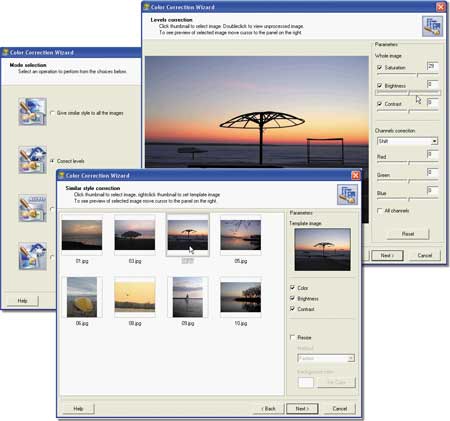Enable the All channels checkbox
Viewport: 450px width, 421px height.
[x=379, y=211]
